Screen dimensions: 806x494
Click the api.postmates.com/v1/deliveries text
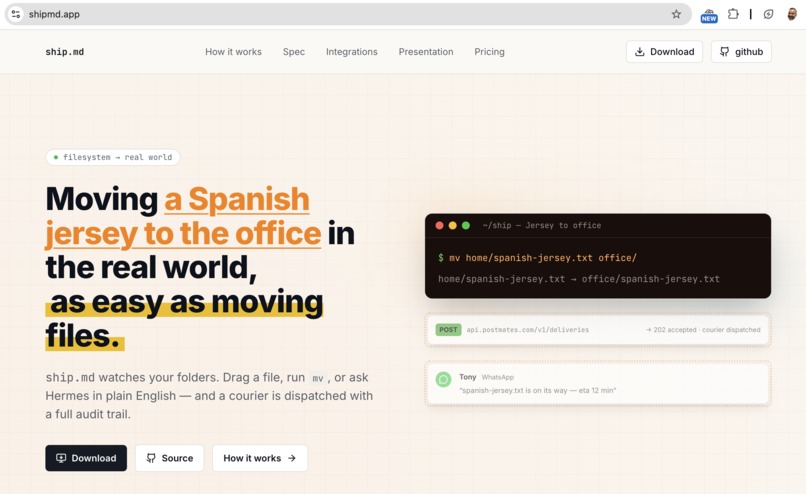coord(528,330)
